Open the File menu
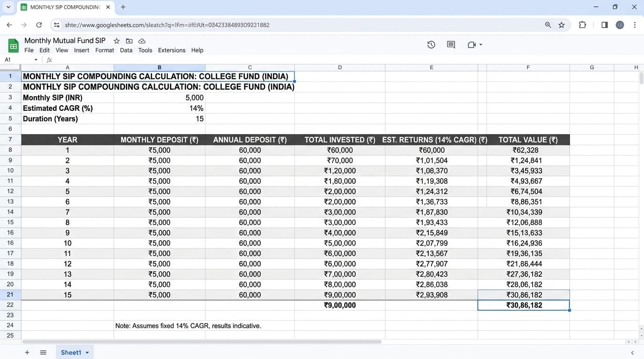 [x=29, y=50]
